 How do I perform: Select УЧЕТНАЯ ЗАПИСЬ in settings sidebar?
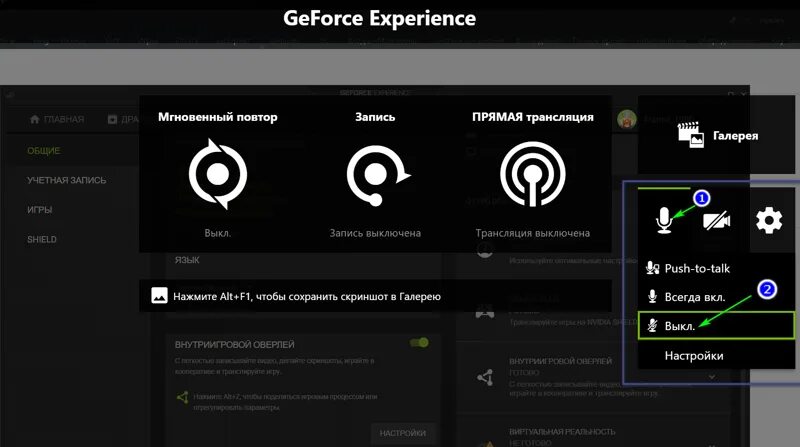pos(66,180)
